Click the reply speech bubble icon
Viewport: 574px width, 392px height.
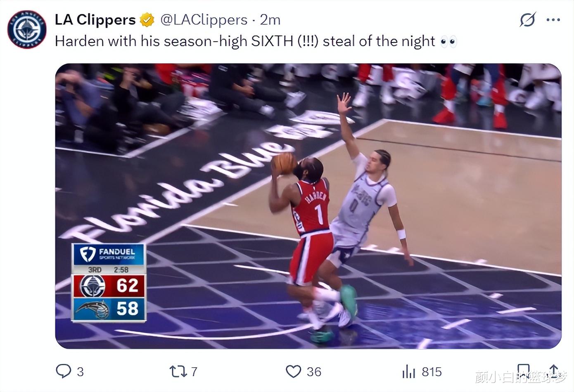[63, 371]
